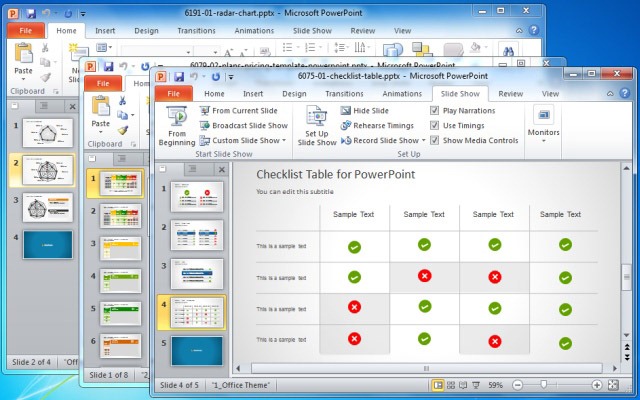640x400 pixels.
Task: Open File tab in pricing-template window
Action: tap(103, 83)
